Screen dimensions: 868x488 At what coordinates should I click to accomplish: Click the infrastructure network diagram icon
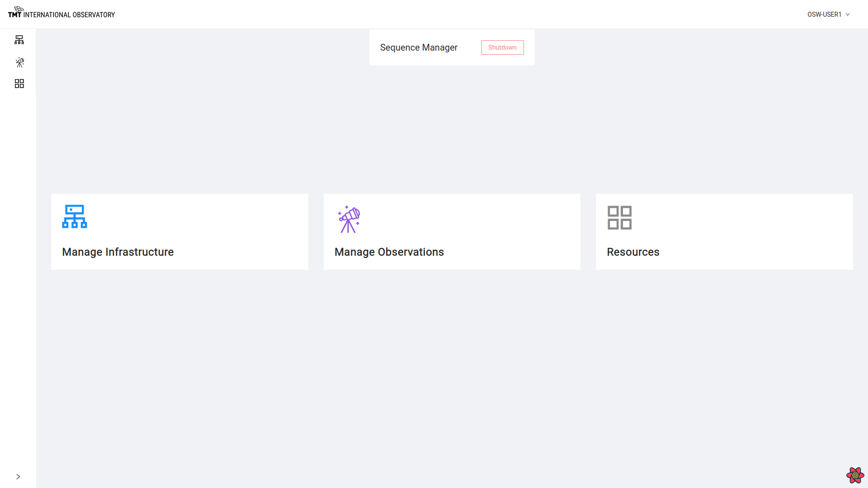pos(19,40)
